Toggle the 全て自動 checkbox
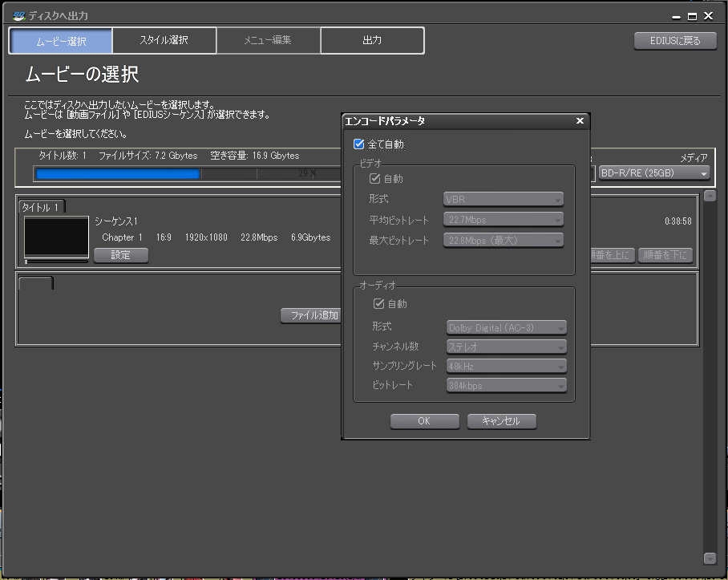The width and height of the screenshot is (728, 580). tap(359, 144)
